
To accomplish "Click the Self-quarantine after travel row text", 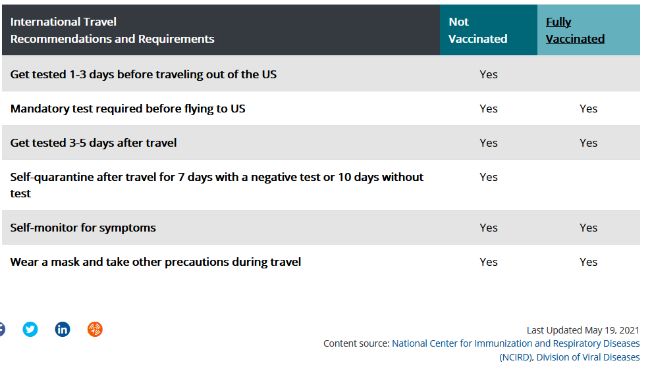I will point(217,185).
